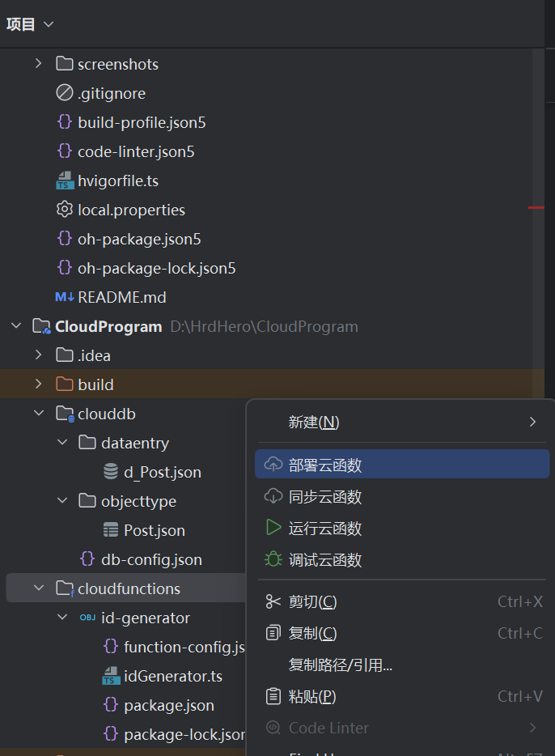The width and height of the screenshot is (555, 756).
Task: Click the debug cloud function bug icon
Action: click(273, 559)
